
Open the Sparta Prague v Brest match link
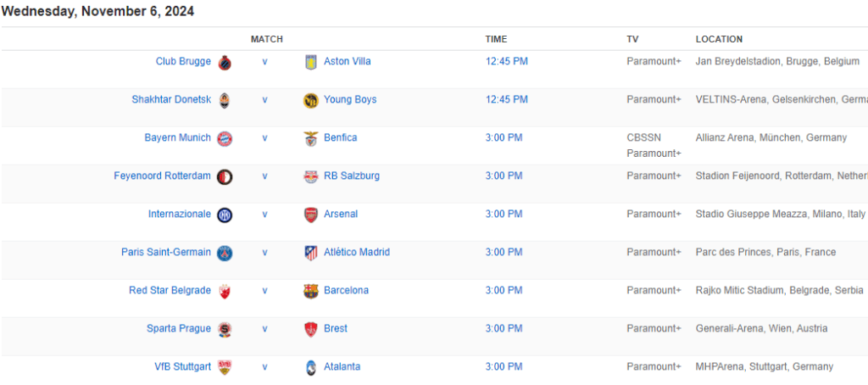pyautogui.click(x=264, y=328)
